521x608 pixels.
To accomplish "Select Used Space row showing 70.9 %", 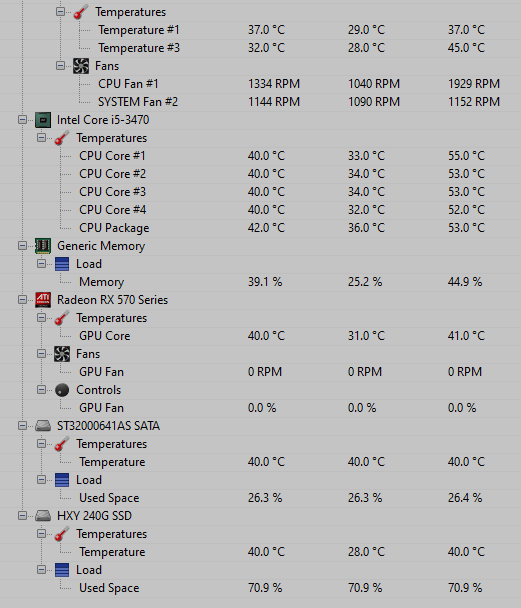I will tap(260, 588).
